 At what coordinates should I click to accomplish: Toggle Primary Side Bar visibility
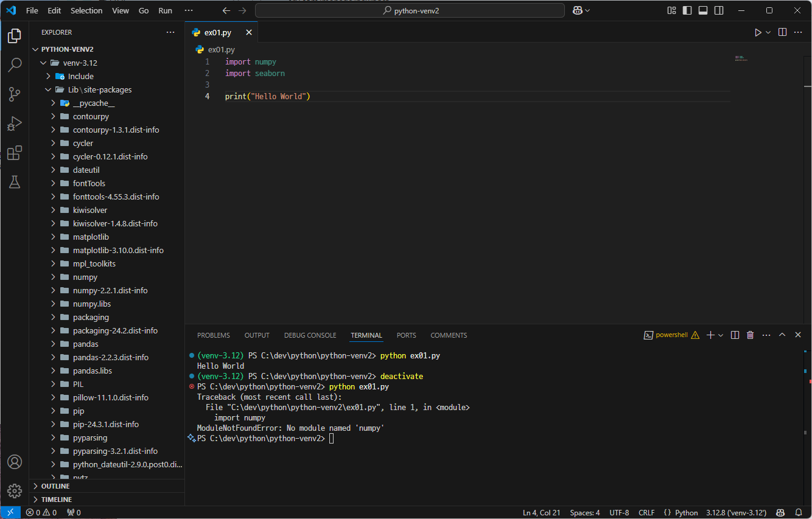coord(688,10)
